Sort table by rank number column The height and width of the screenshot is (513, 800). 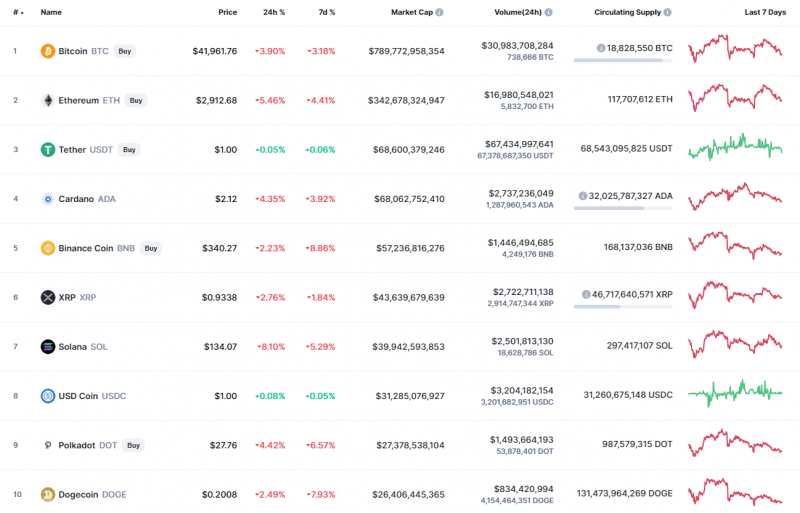(x=17, y=12)
